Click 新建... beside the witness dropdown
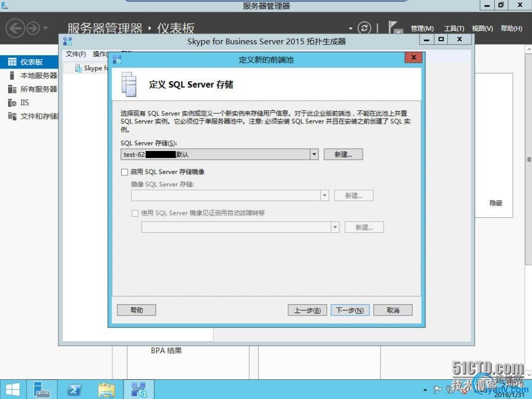The width and height of the screenshot is (532, 399). [364, 227]
